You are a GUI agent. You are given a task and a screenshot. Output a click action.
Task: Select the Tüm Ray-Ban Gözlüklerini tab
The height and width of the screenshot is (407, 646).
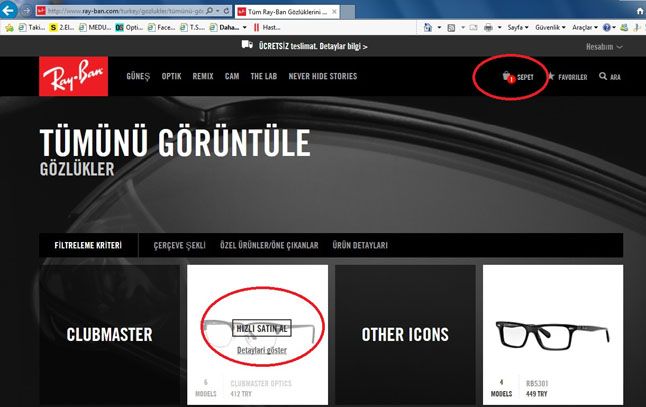287,12
